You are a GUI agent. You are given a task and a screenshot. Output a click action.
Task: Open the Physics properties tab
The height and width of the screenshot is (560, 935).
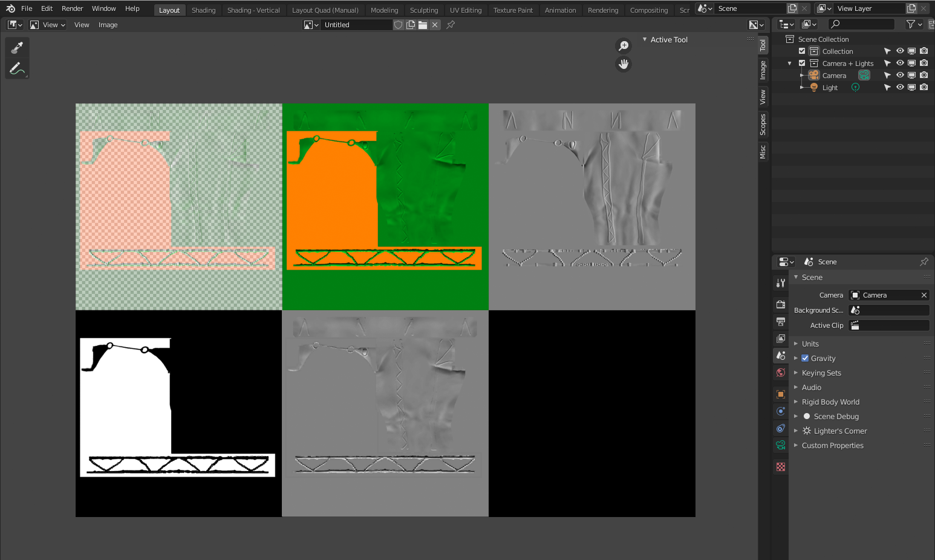781,411
